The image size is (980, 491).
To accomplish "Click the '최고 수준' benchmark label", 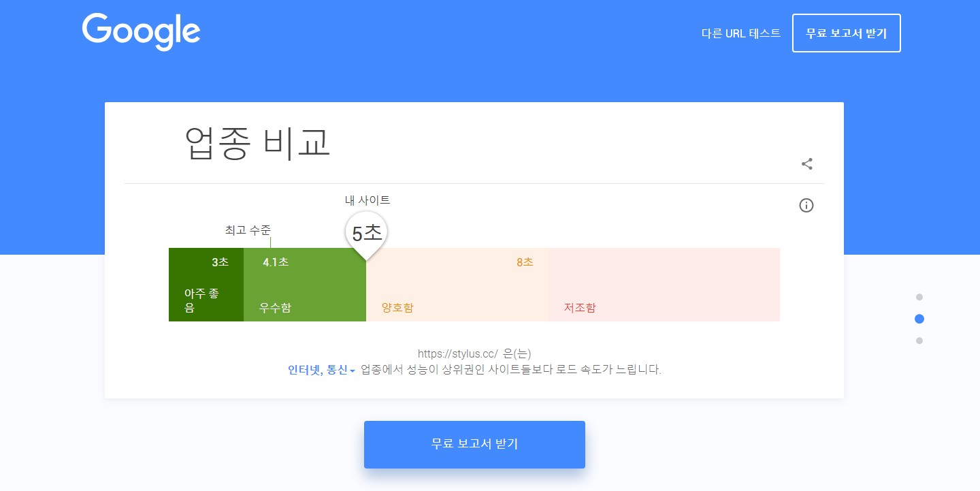I will click(x=248, y=230).
